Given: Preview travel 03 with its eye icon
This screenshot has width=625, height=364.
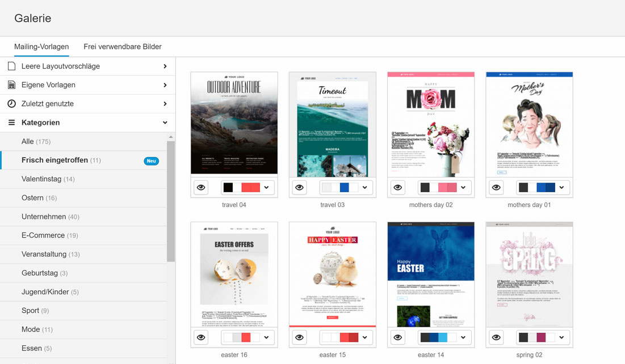Looking at the screenshot, I should pos(299,187).
